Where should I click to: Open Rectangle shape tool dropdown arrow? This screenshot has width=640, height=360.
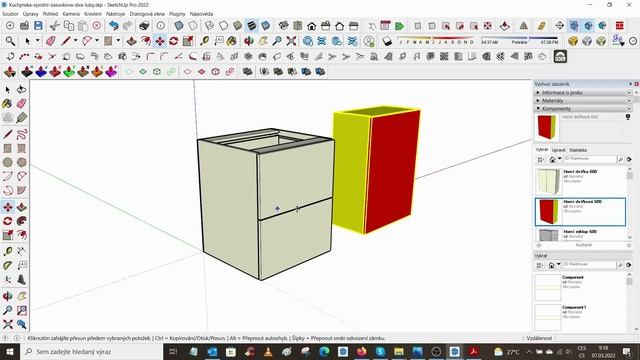click(x=118, y=41)
